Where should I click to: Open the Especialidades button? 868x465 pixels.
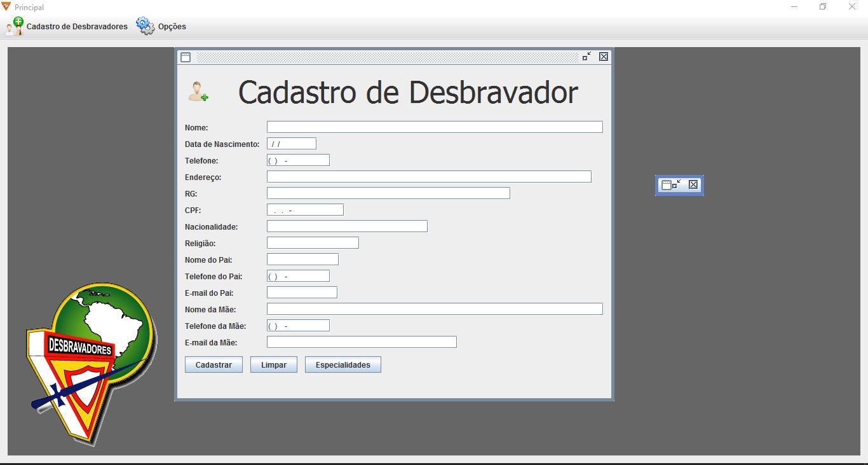[x=343, y=364]
